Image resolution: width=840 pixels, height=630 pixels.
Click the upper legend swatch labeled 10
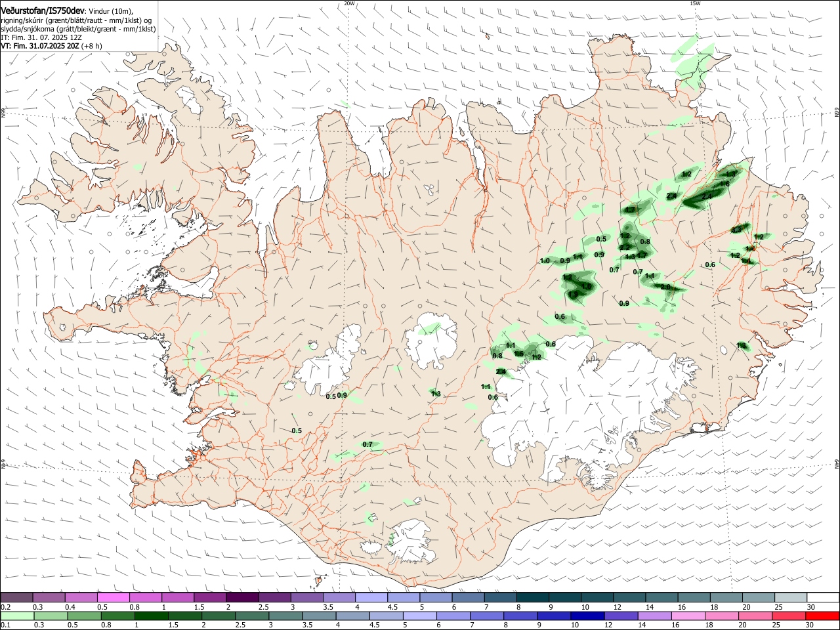click(x=596, y=597)
